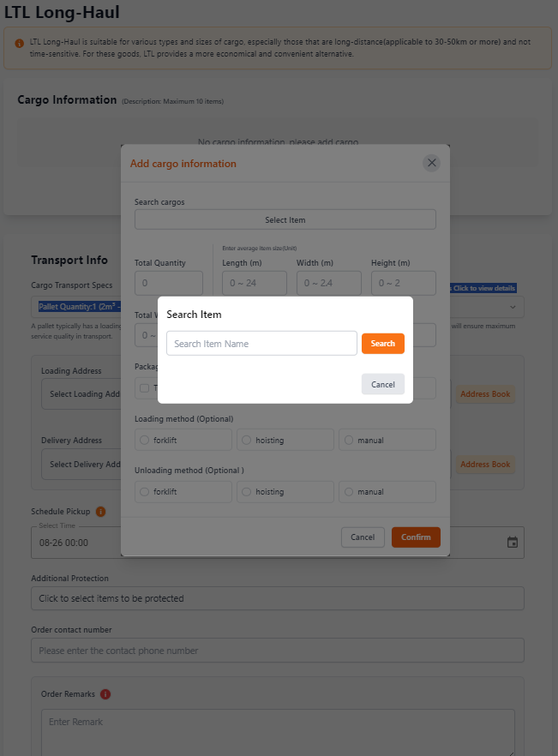The image size is (558, 756).
Task: Choose forklift for unloading method
Action: [x=183, y=492]
